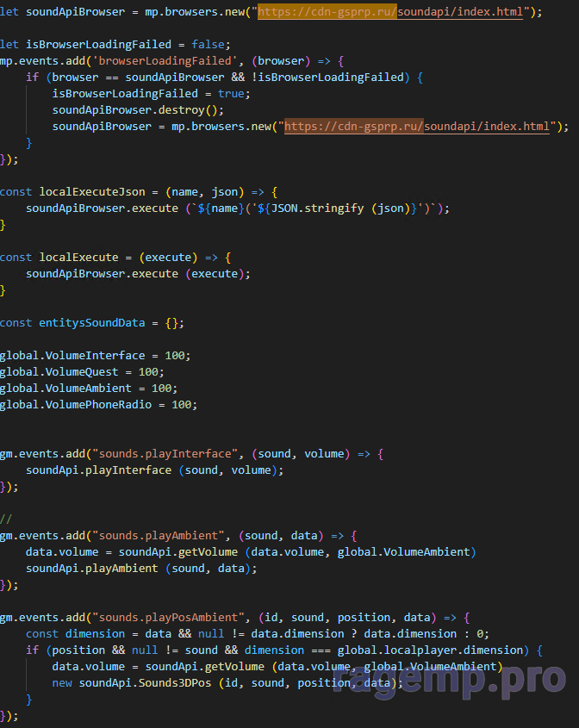Click the "sounds.playInterface" event string
This screenshot has height=728, width=579.
pyautogui.click(x=165, y=454)
